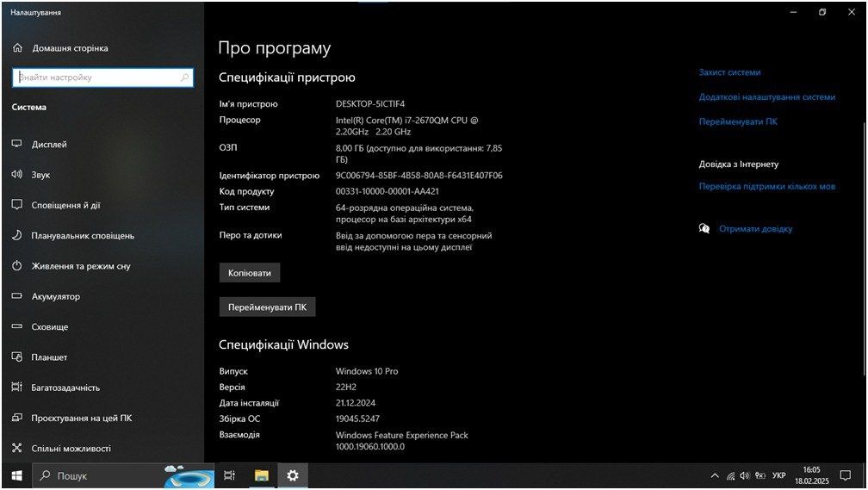Open Task View on the taskbar
Screen dimensions: 868x490
coord(229,475)
